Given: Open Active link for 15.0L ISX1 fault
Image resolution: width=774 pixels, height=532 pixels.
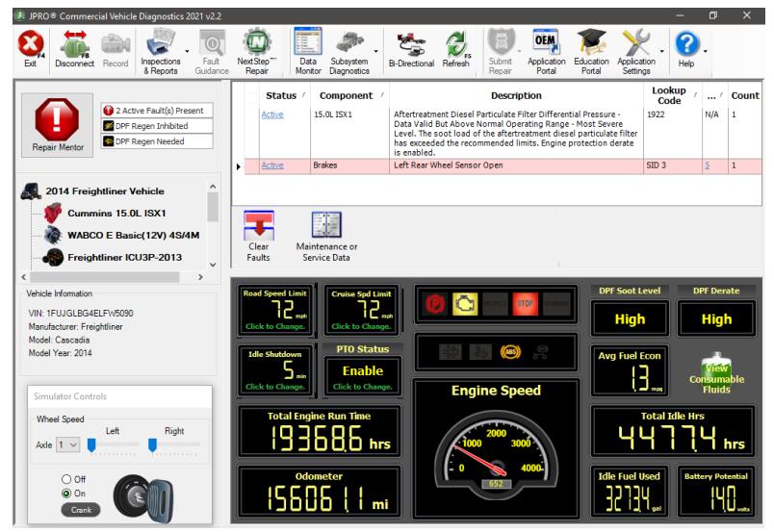Looking at the screenshot, I should tap(272, 114).
